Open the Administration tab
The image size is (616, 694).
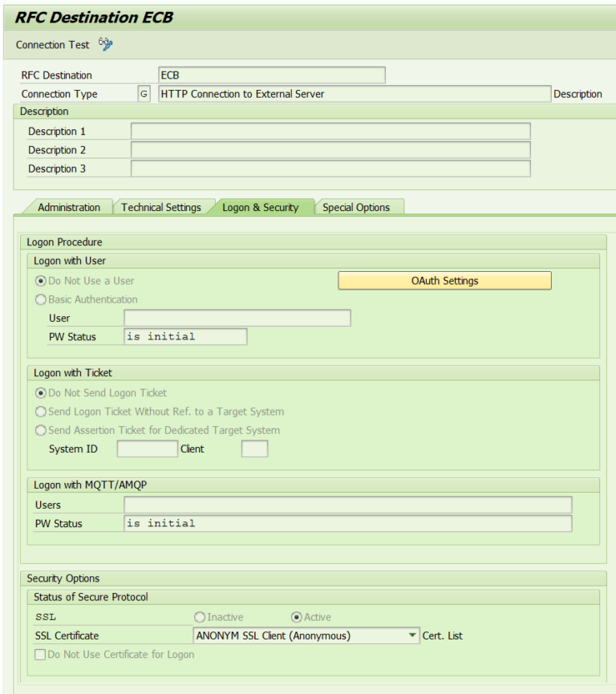(x=69, y=207)
